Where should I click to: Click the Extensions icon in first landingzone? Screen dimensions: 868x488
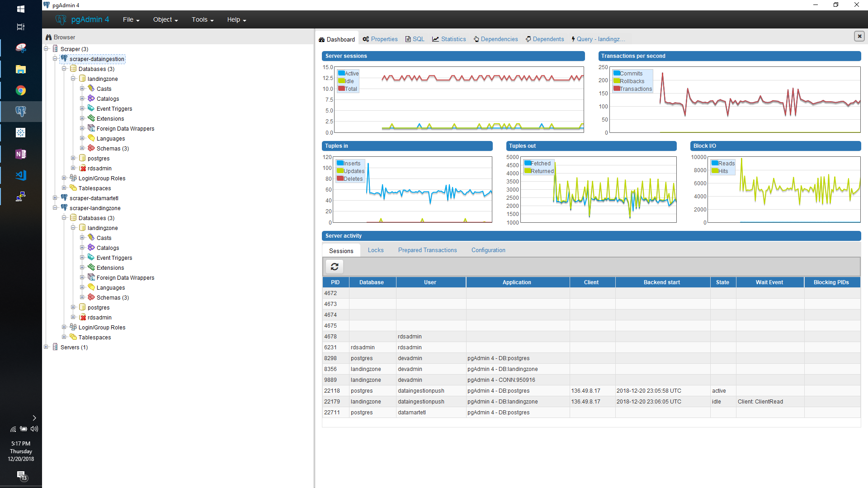[91, 118]
